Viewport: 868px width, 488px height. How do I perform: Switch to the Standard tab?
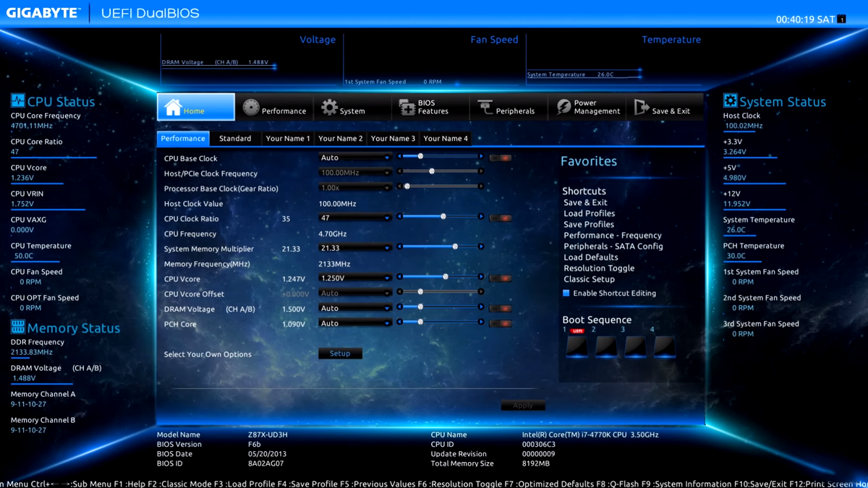(235, 138)
